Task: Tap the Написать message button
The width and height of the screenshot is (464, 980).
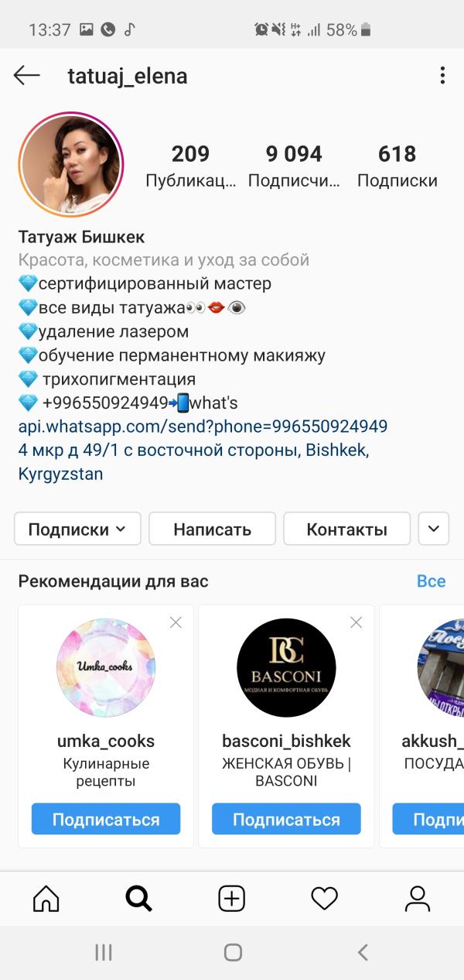Action: 212,529
